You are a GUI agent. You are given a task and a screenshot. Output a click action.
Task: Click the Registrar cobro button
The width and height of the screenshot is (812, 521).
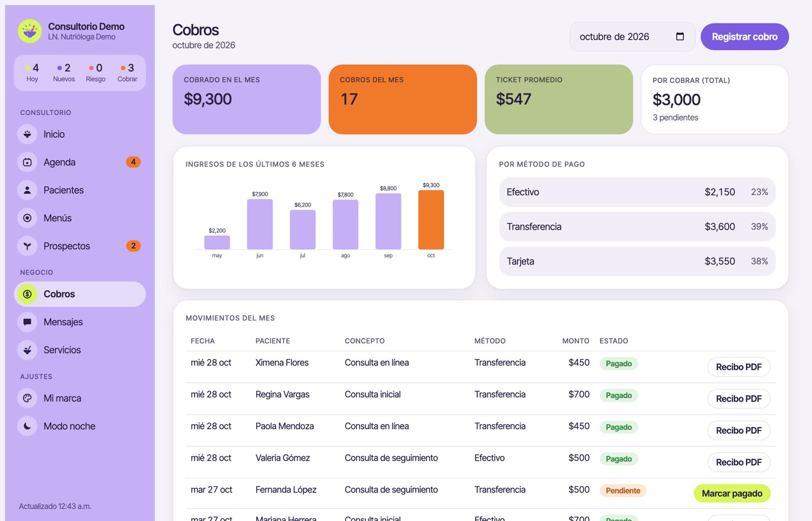point(745,37)
